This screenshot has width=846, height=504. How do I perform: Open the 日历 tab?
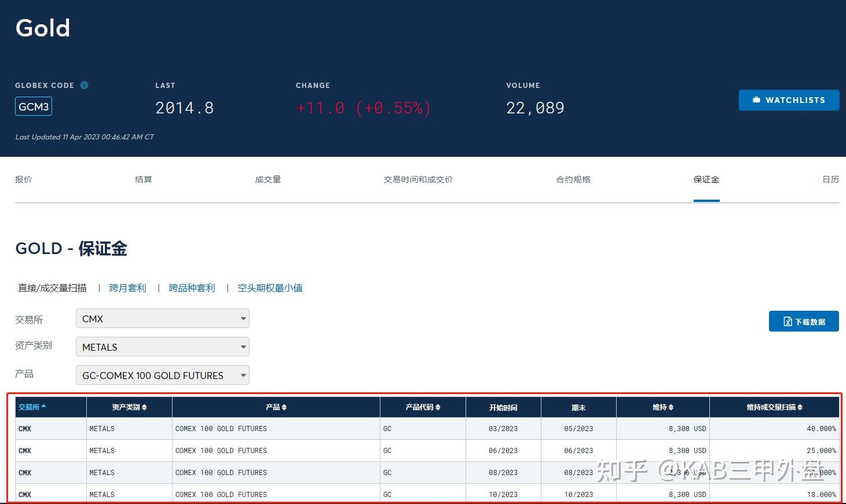click(830, 179)
